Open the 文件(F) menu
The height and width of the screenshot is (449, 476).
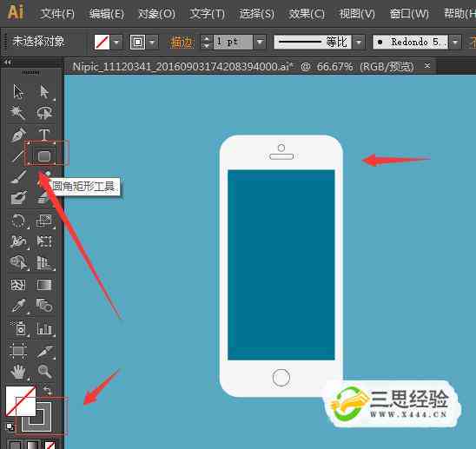pyautogui.click(x=57, y=14)
